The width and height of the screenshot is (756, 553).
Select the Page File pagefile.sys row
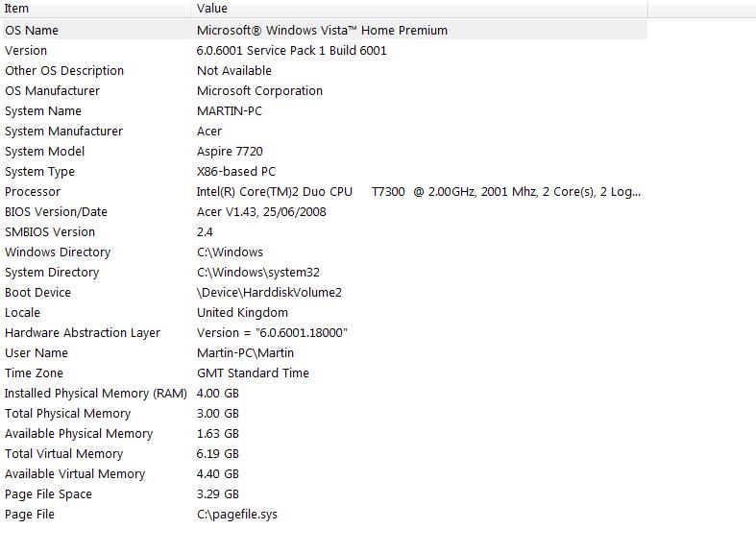[x=324, y=515]
